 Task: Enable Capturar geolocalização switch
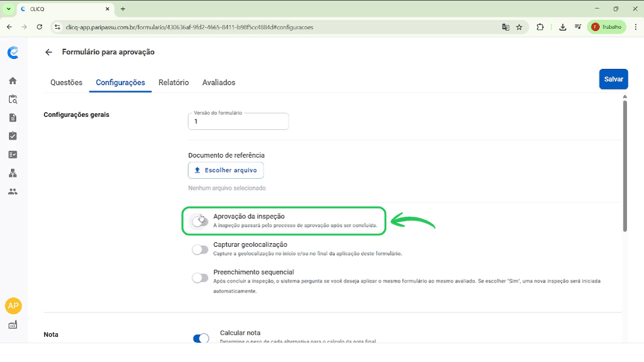pos(200,249)
